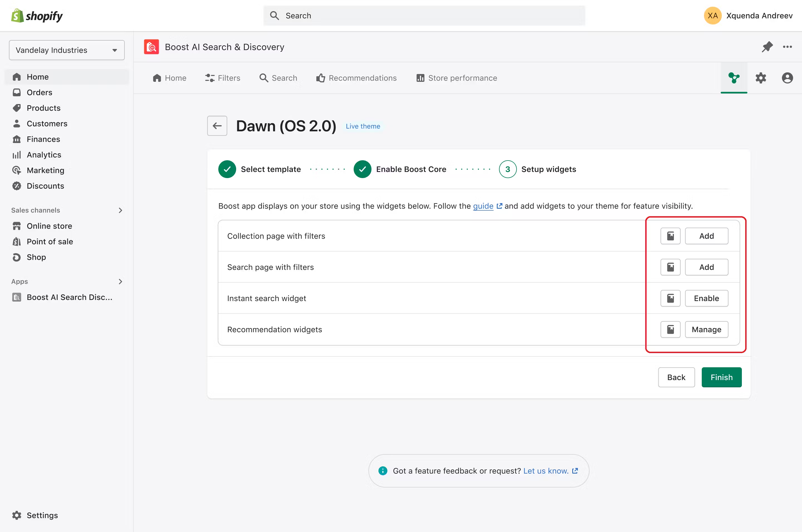Click the top Search input field
The height and width of the screenshot is (532, 802).
tap(424, 16)
